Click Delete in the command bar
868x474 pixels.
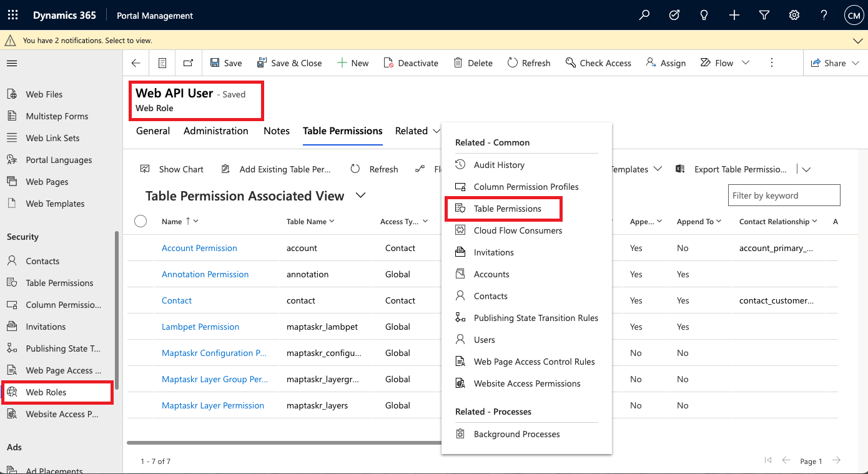(473, 63)
